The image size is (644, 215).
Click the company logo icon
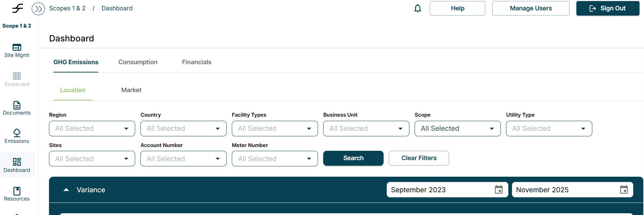(17, 8)
